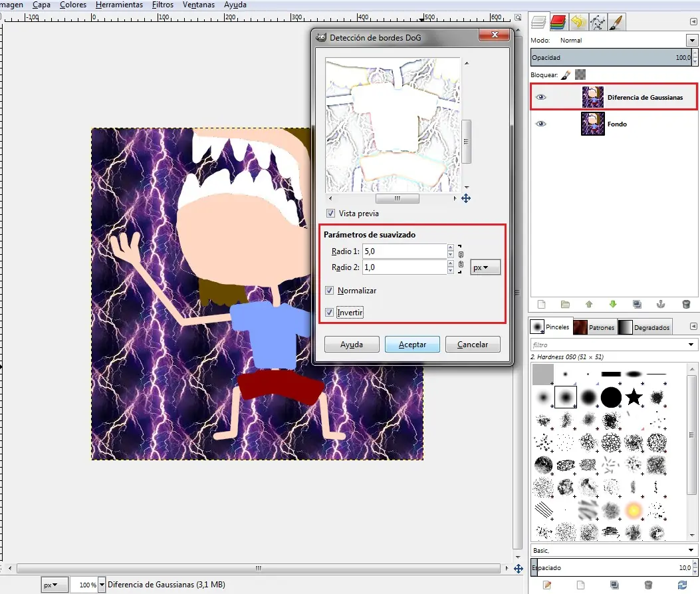Open the Brush tool options dock tab
Image resolution: width=700 pixels, height=594 pixels.
pyautogui.click(x=616, y=22)
